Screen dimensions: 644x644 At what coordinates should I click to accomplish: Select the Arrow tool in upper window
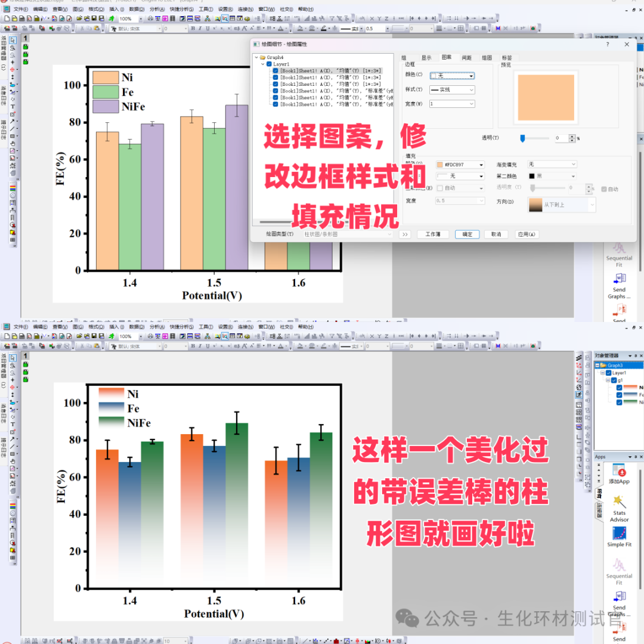pos(13,121)
